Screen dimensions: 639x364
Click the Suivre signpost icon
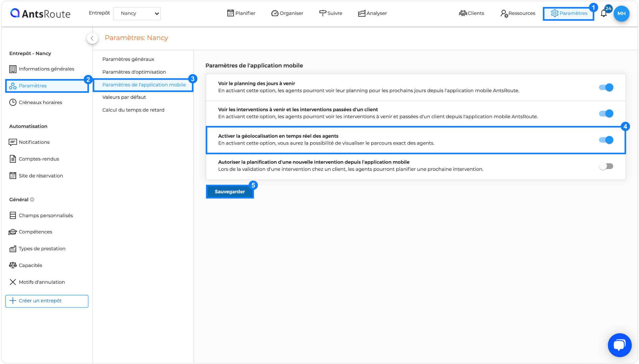323,13
